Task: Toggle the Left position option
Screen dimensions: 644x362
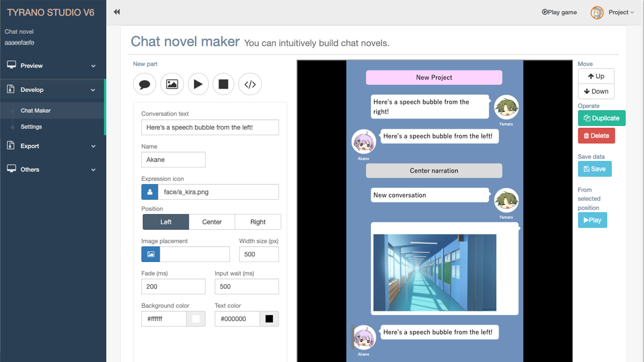Action: pos(165,222)
